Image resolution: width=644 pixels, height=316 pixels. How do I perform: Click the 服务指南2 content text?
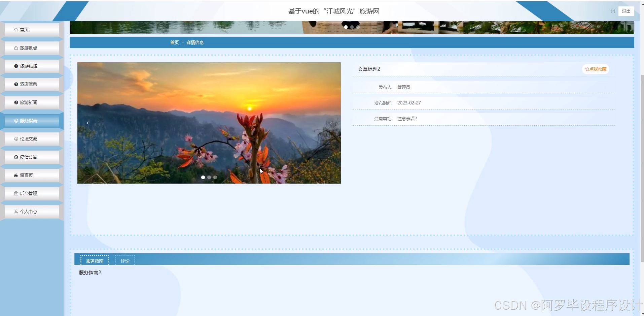[90, 273]
